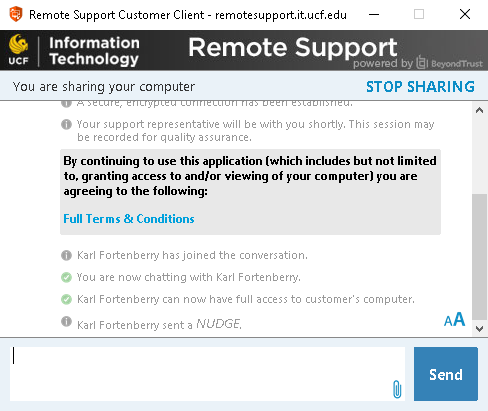
Task: Click info icon beside 'has joined the conversation'
Action: coord(66,255)
